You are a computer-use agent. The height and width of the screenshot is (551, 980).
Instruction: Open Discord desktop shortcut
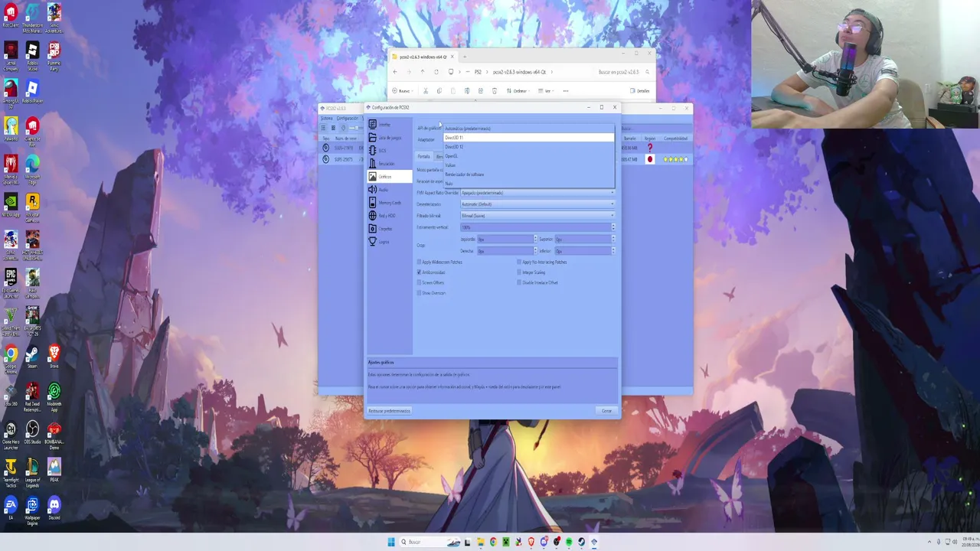[x=54, y=508]
